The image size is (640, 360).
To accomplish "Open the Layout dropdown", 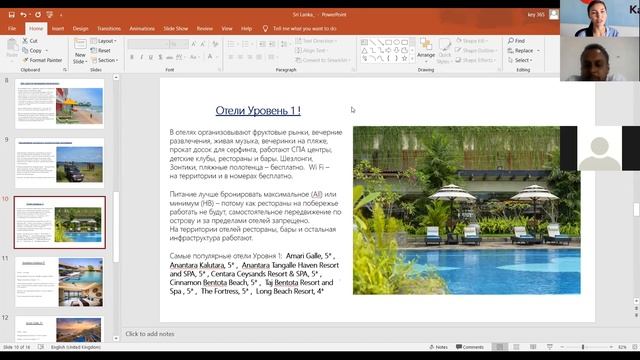I will [103, 41].
